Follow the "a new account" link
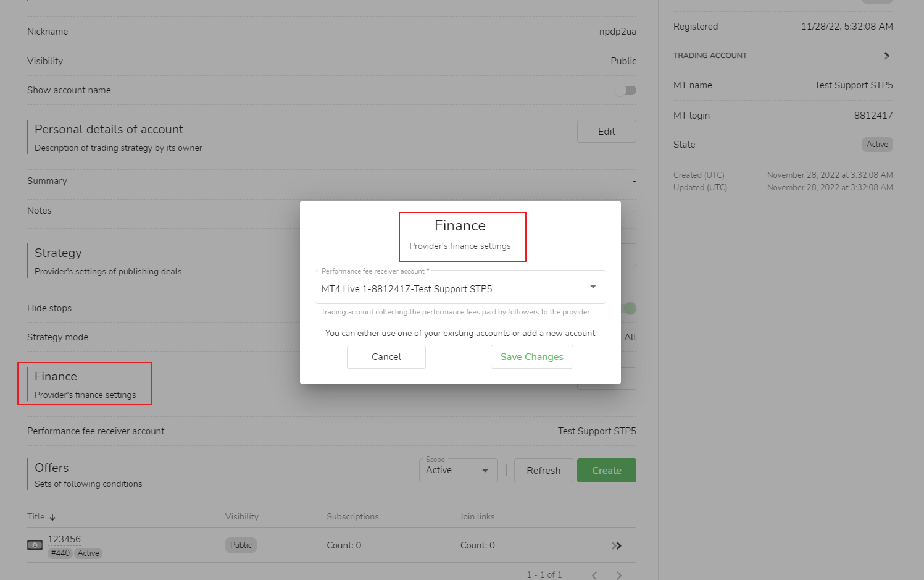This screenshot has height=580, width=924. (567, 334)
